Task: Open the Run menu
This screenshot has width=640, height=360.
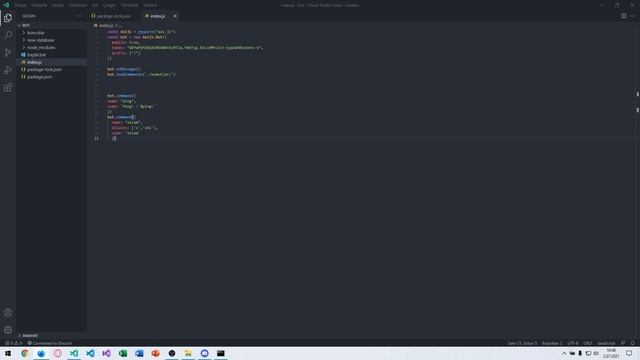Action: pyautogui.click(x=109, y=5)
